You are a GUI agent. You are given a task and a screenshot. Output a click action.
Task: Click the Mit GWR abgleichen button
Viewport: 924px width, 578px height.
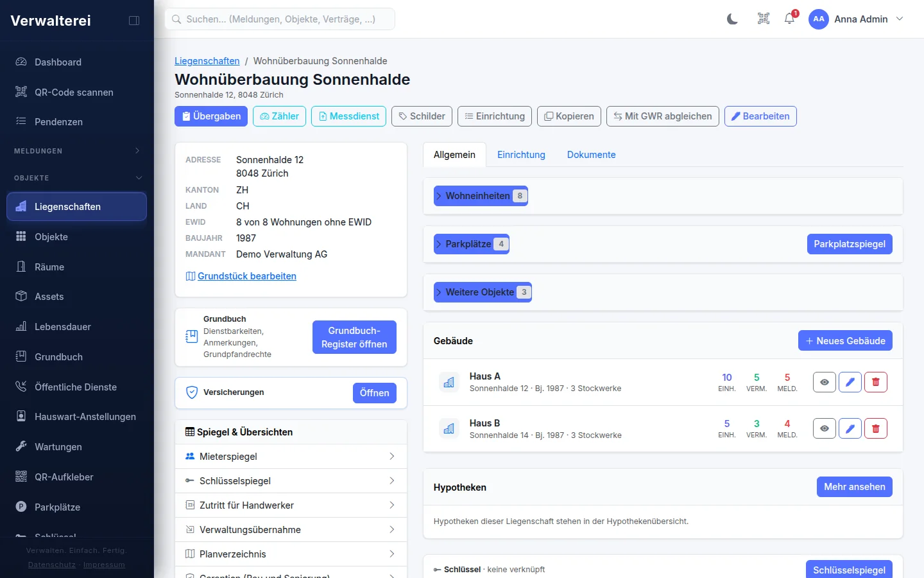662,116
